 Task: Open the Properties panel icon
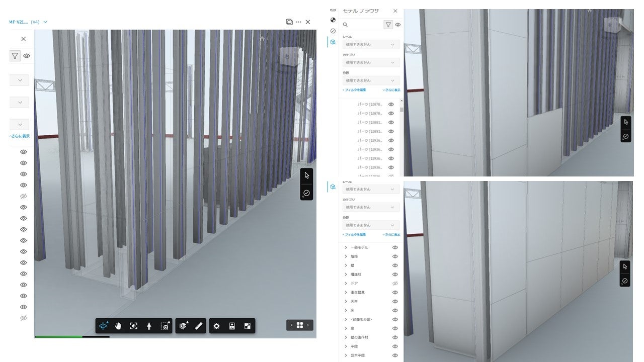(232, 326)
